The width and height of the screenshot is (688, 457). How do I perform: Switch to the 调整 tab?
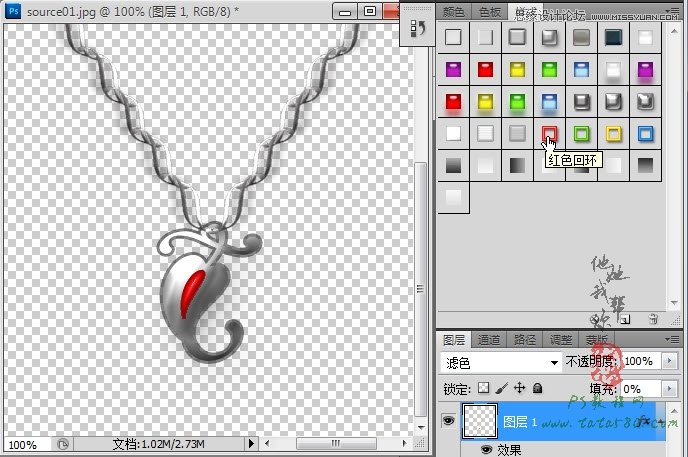coord(561,340)
